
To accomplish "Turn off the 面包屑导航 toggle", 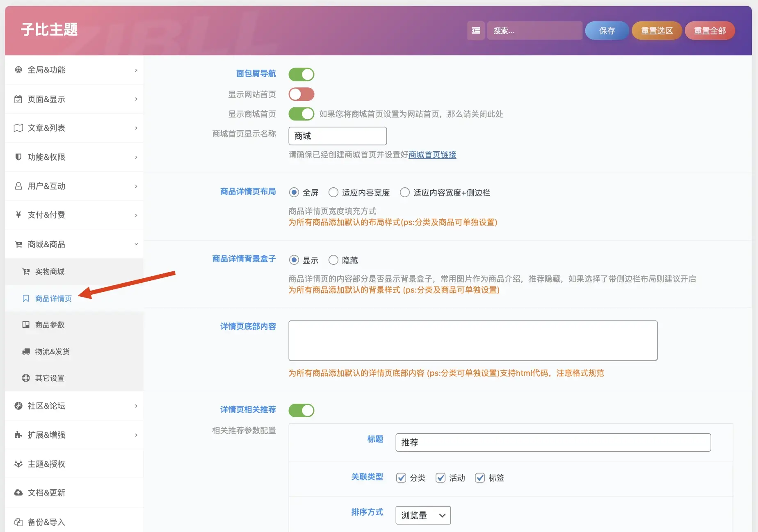I will point(301,75).
